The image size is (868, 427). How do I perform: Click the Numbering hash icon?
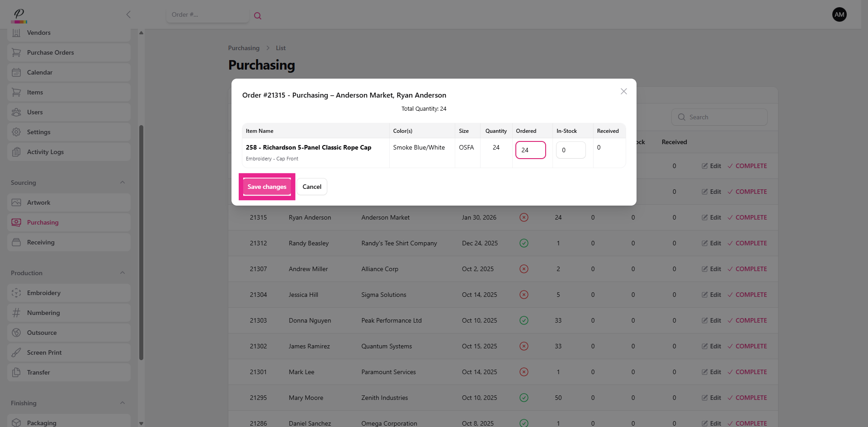16,313
